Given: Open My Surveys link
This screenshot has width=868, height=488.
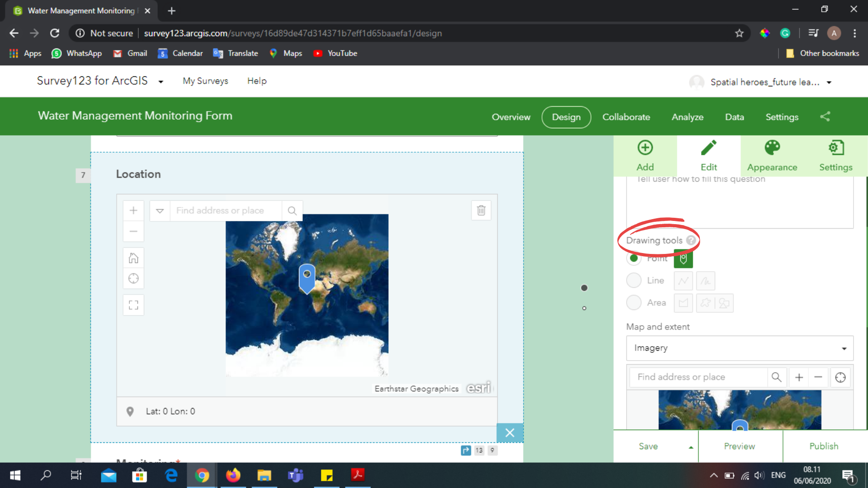Looking at the screenshot, I should coord(205,81).
